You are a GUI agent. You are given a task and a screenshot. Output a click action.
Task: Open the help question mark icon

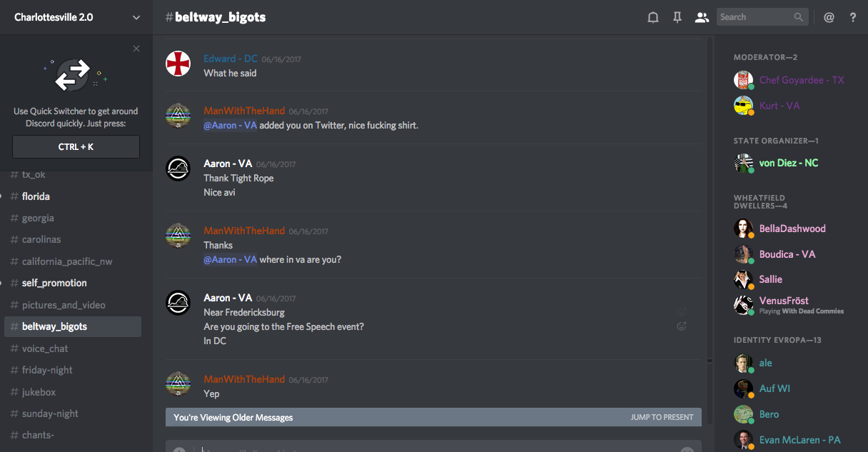tap(852, 17)
